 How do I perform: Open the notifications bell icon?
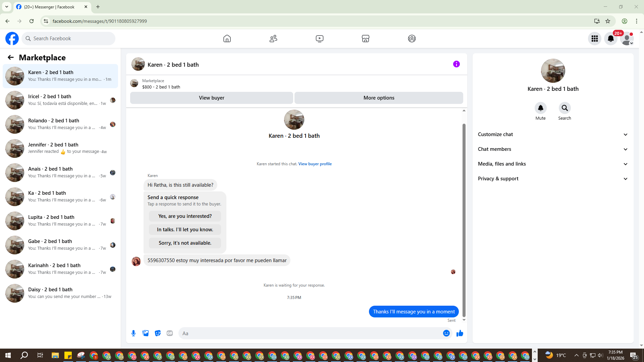coord(611,39)
